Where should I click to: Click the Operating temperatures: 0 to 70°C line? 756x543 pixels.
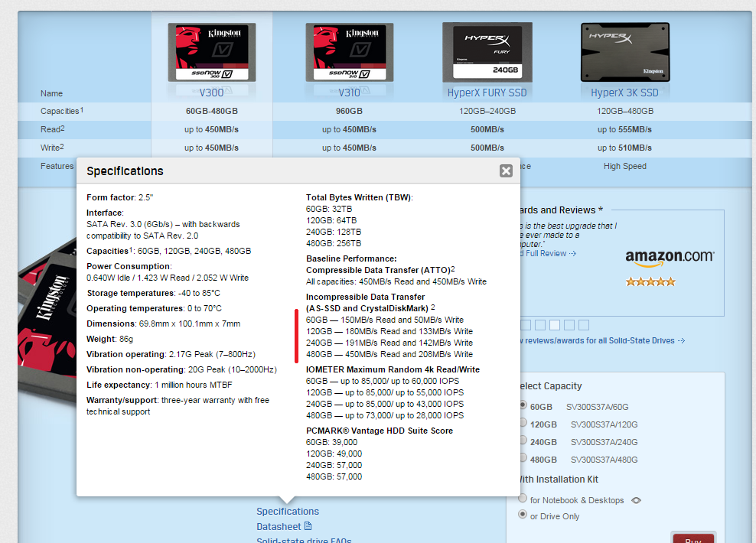155,308
